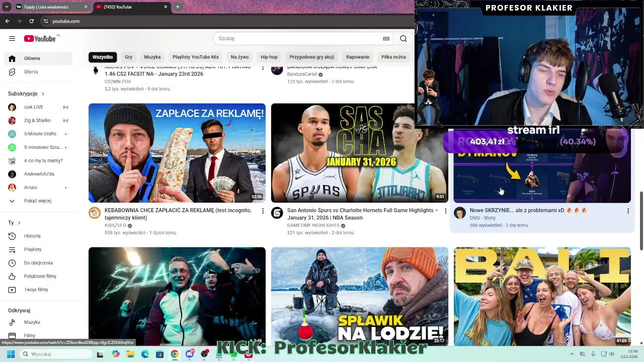Open more options for Spurs highlights video

[x=445, y=211]
